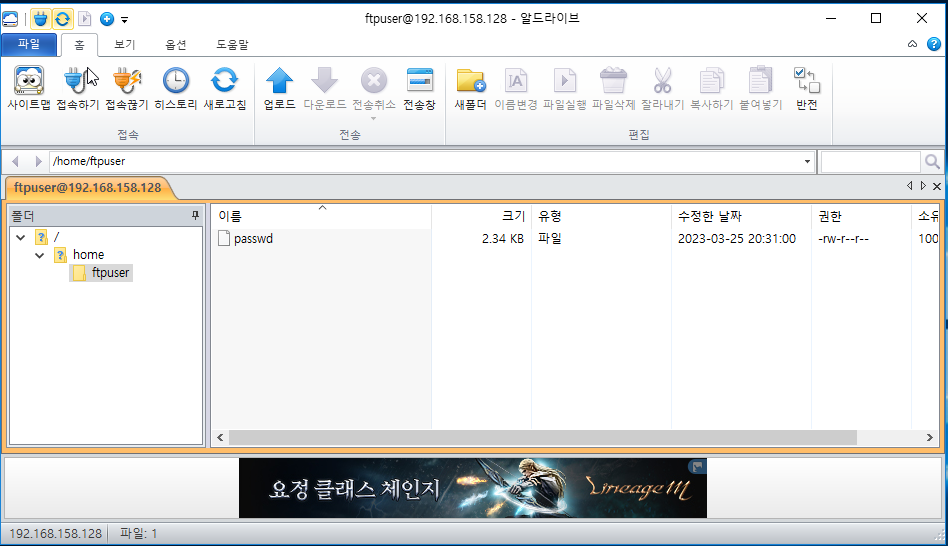Switch to the 홈 ribbon tab
The width and height of the screenshot is (948, 546).
(x=79, y=45)
